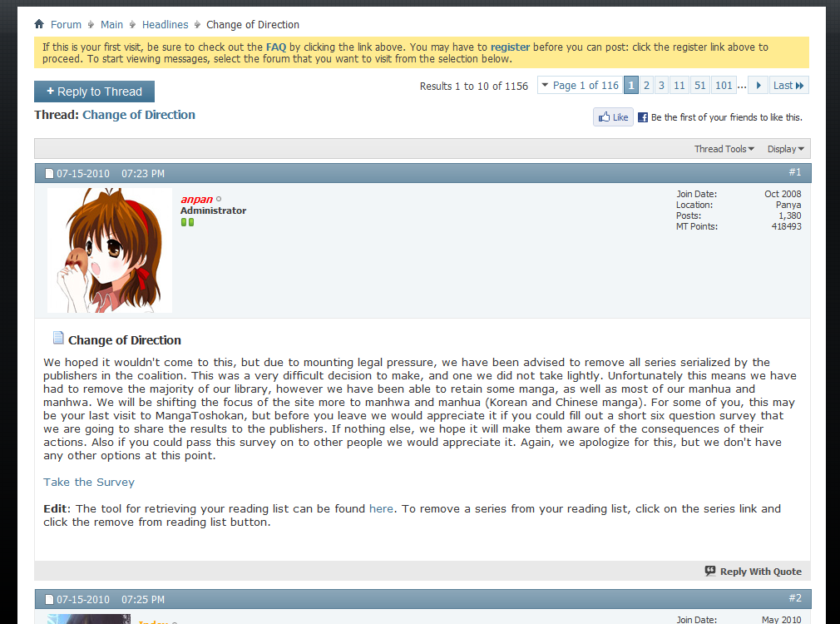Click the Reply to Thread button
The height and width of the screenshot is (624, 840).
coord(94,92)
